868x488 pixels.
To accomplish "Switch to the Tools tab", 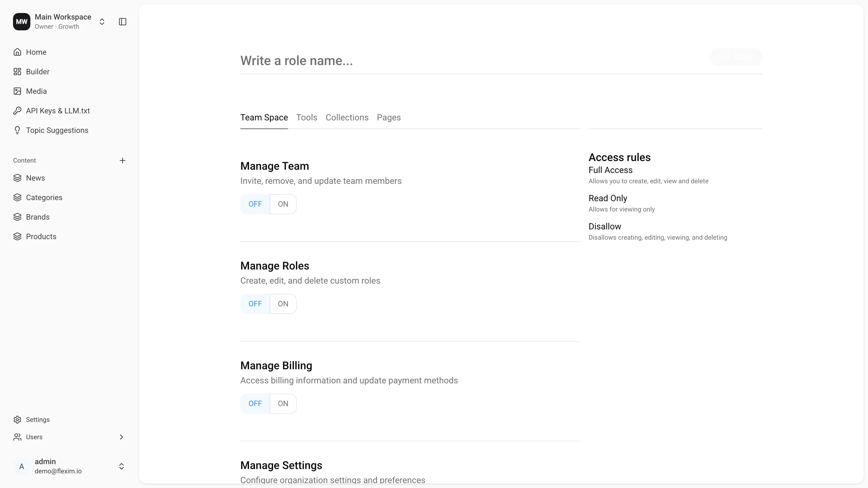I will click(307, 118).
